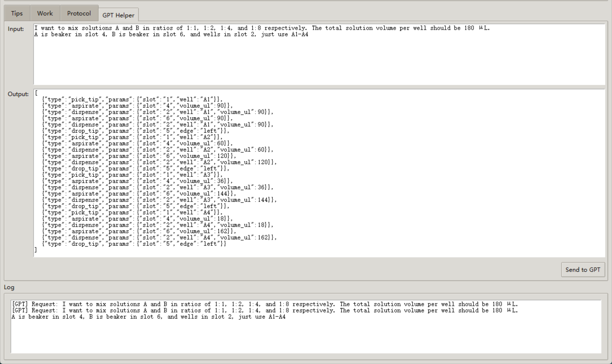Click the last drop_tip line in Output
Viewport: 612px width, 364px height.
coord(134,244)
